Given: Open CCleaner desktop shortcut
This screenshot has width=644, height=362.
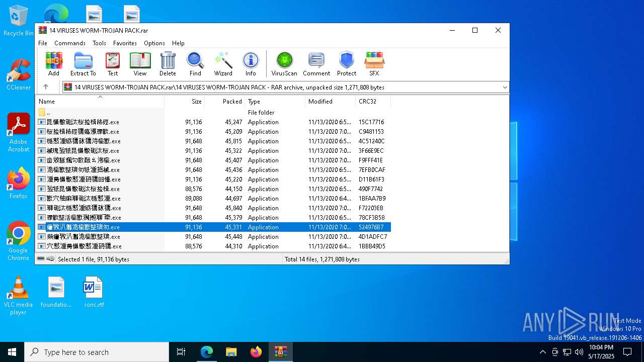Looking at the screenshot, I should point(19,74).
